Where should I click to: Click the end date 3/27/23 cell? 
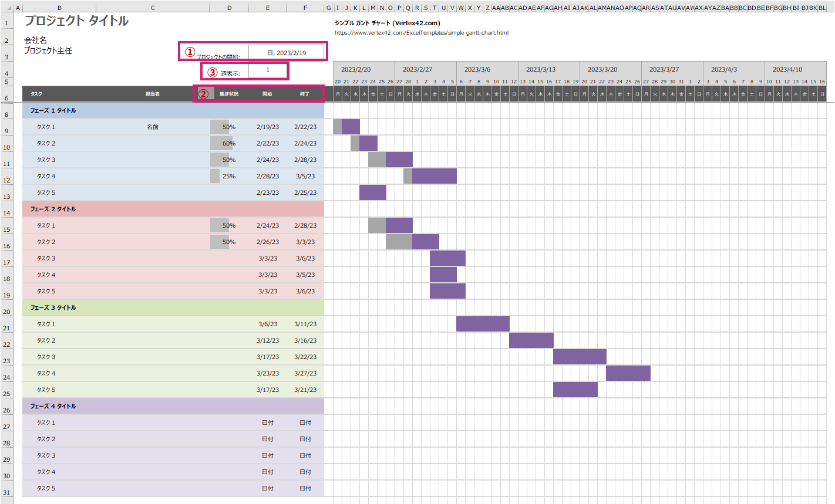tap(305, 373)
